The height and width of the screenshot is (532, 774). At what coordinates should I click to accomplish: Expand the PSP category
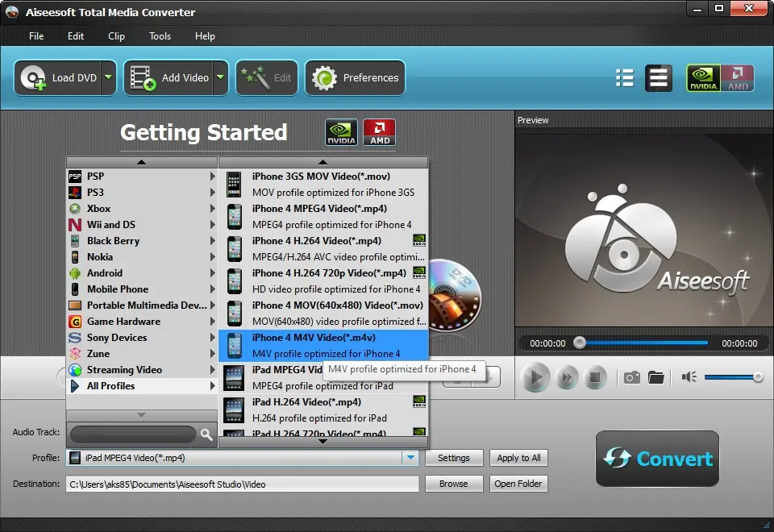tap(212, 177)
